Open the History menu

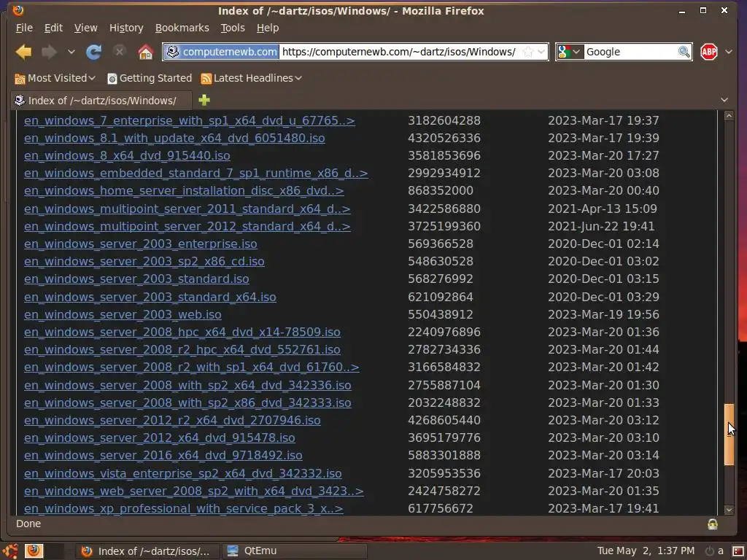tap(126, 28)
